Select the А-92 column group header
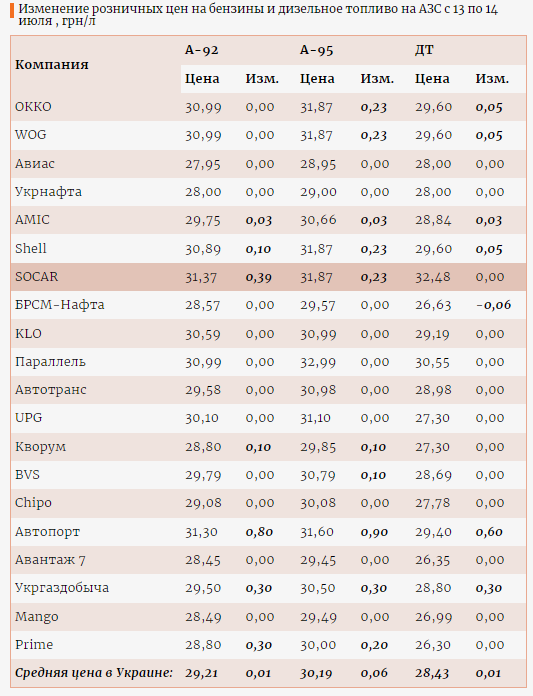533x696 pixels. 201,50
